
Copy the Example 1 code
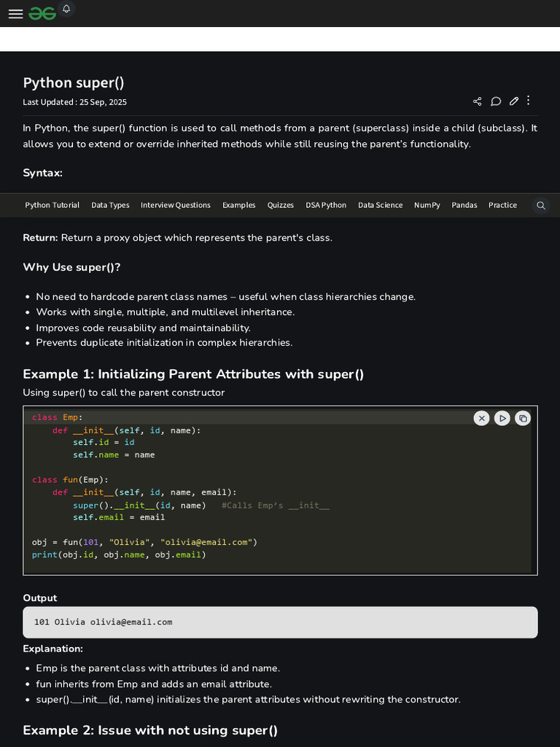(523, 418)
